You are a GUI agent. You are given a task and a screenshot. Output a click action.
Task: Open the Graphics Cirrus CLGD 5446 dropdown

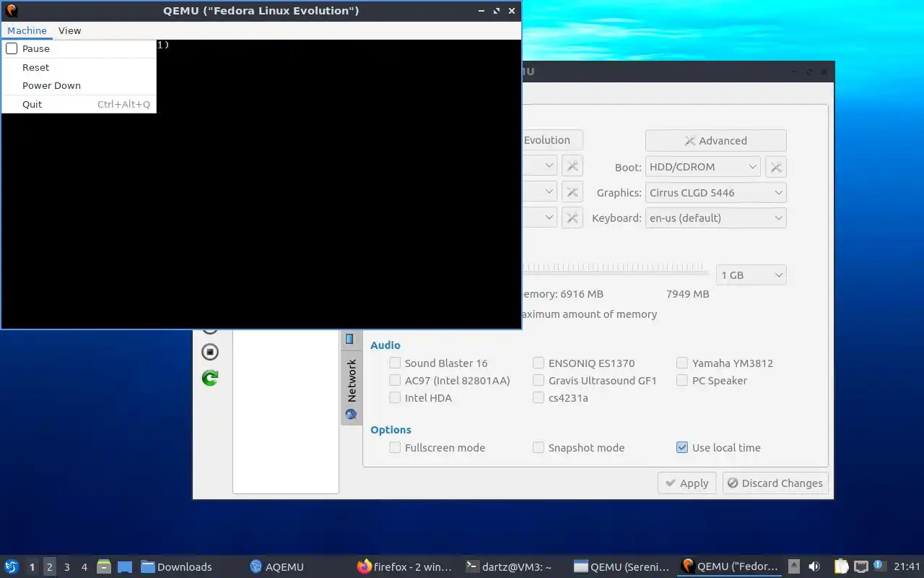(x=716, y=193)
